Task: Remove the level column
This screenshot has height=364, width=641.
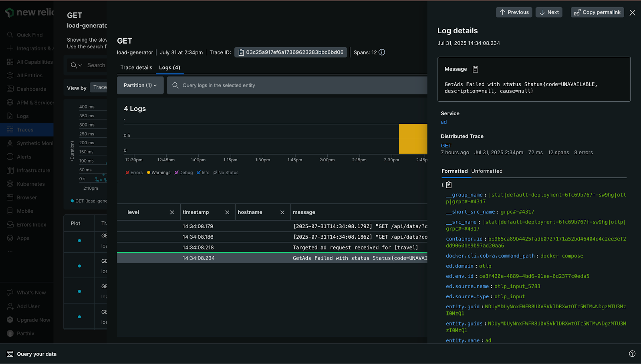Action: tap(172, 213)
